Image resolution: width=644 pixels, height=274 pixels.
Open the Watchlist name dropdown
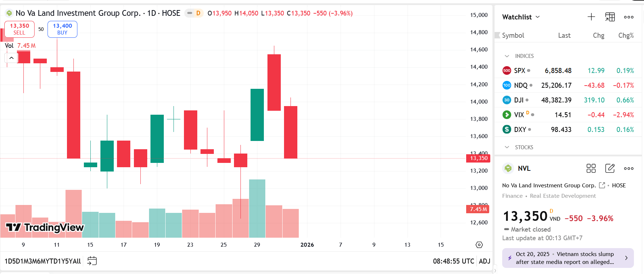point(521,17)
